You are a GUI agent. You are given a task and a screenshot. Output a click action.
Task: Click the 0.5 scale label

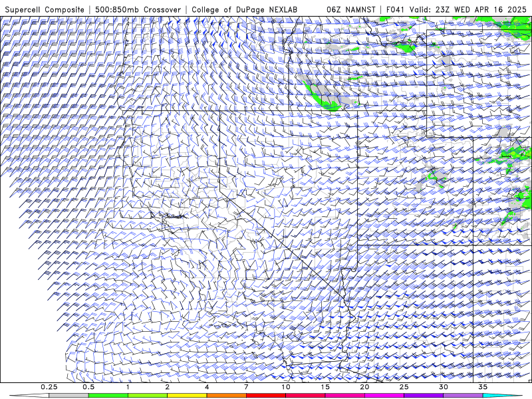(88, 387)
